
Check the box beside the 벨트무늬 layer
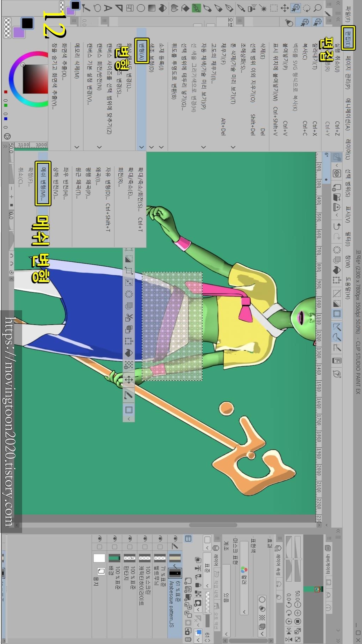160,547
